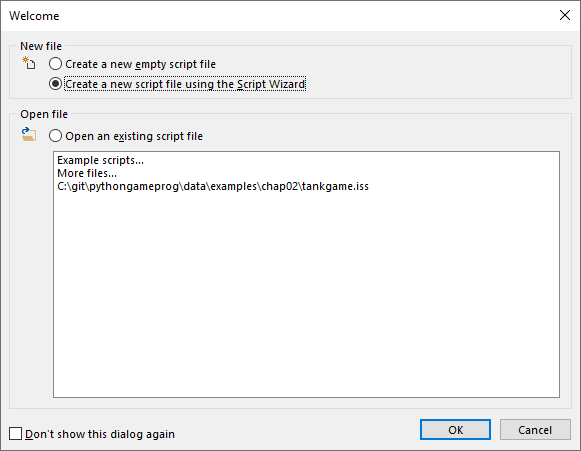Close the Welcome dialog
The height and width of the screenshot is (451, 581).
(x=565, y=15)
